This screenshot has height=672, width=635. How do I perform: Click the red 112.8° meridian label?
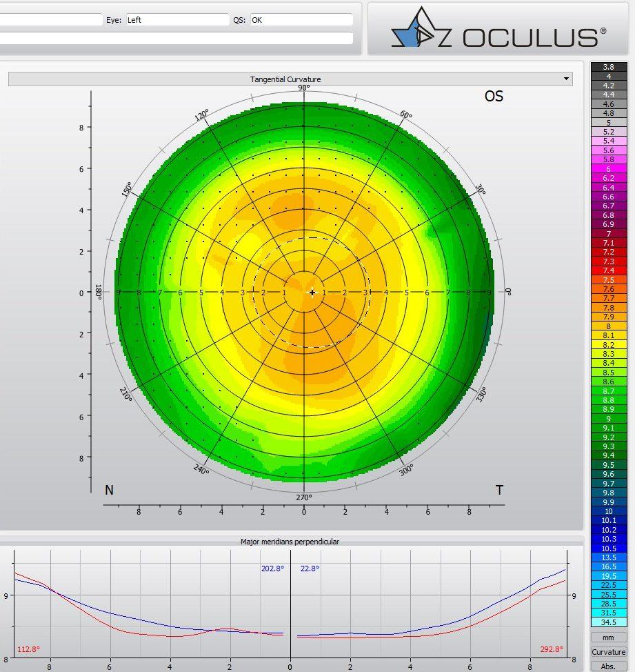click(x=28, y=649)
